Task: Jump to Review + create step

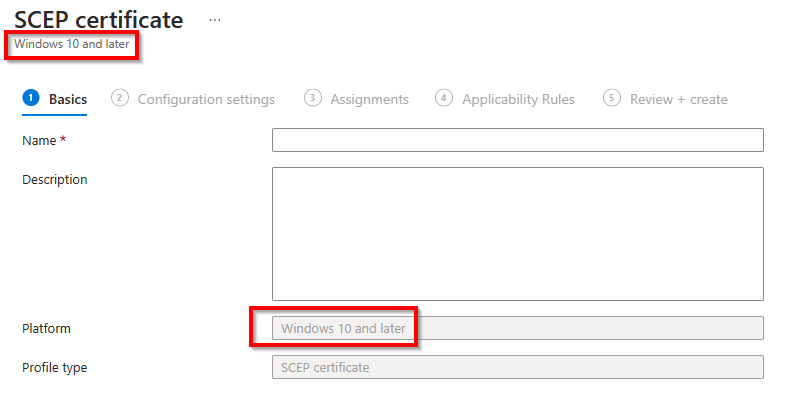Action: [x=665, y=99]
